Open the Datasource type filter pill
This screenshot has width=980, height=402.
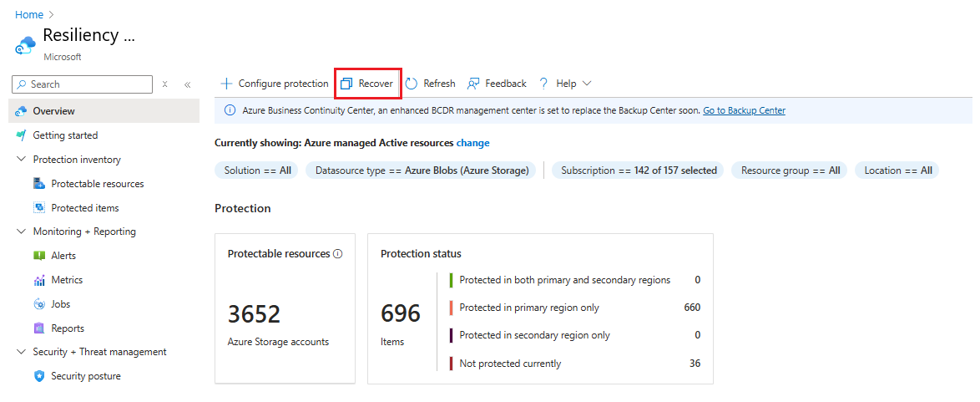[x=421, y=170]
